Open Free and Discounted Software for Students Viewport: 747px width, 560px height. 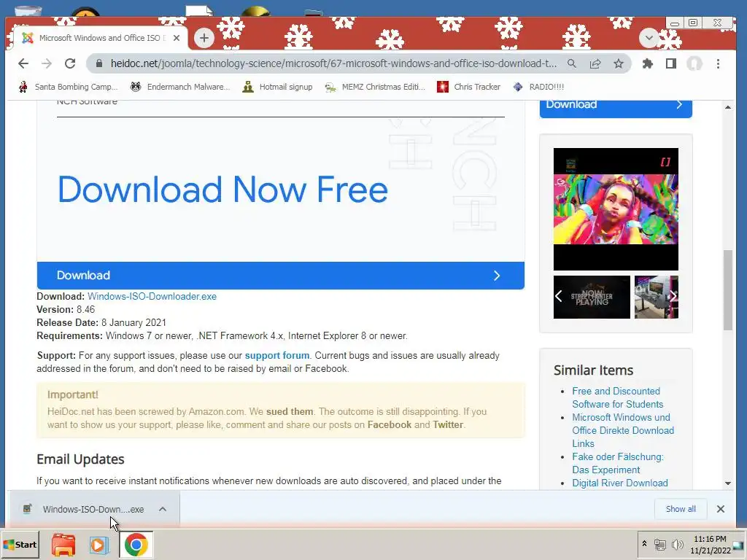[617, 397]
